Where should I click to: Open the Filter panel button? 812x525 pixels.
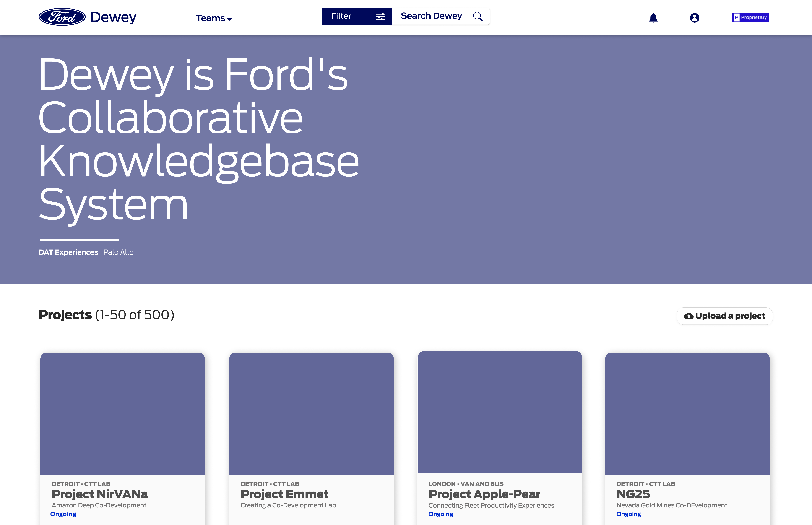point(357,16)
